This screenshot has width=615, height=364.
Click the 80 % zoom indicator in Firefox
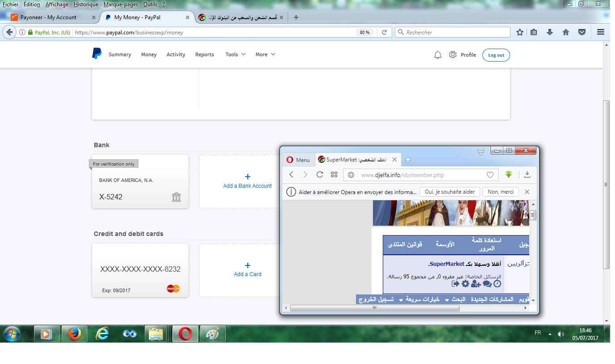point(364,32)
